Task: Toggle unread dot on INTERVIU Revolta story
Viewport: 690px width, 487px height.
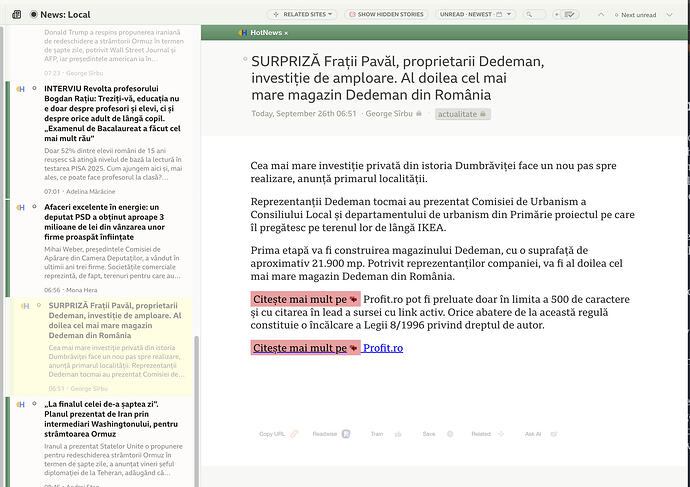Action: click(x=34, y=88)
